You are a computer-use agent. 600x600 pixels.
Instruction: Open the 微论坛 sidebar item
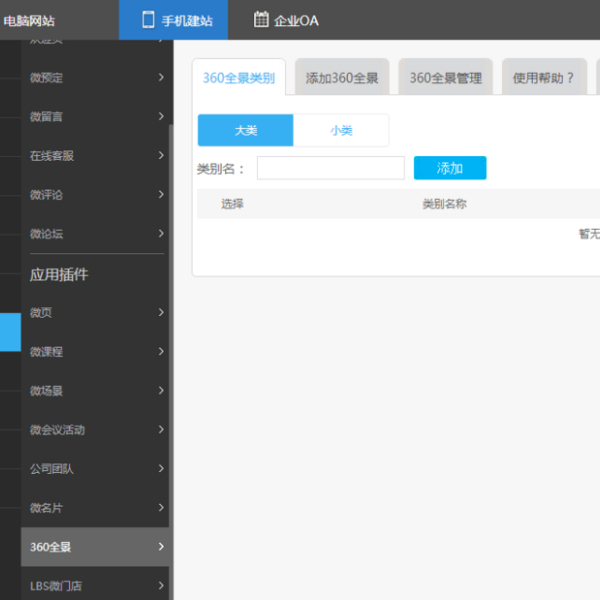[x=47, y=234]
